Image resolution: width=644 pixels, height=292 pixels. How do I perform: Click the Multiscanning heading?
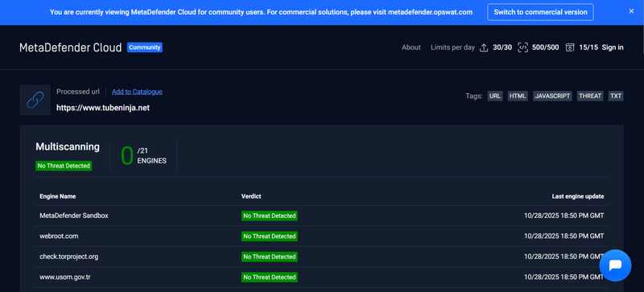68,146
